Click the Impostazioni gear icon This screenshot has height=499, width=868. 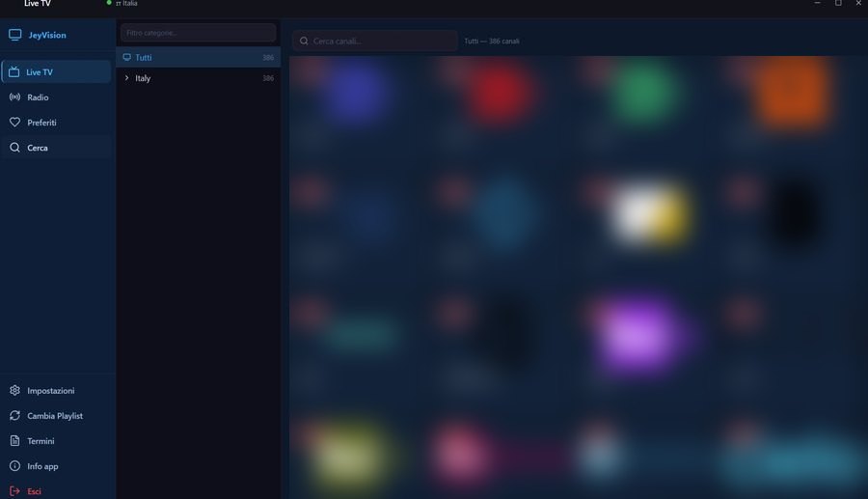(14, 391)
